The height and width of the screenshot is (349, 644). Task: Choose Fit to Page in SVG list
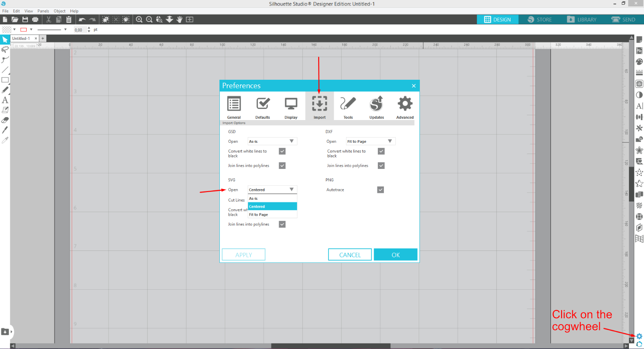click(272, 214)
